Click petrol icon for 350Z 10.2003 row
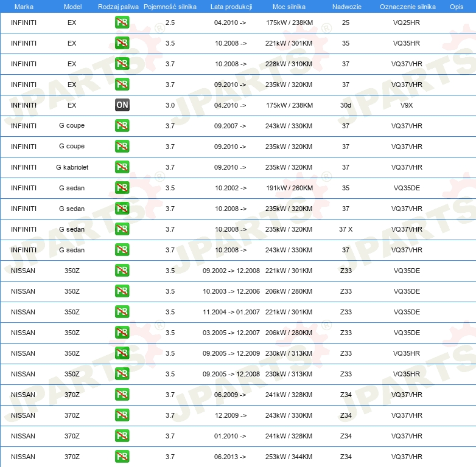This screenshot has height=467, width=476. tap(122, 291)
